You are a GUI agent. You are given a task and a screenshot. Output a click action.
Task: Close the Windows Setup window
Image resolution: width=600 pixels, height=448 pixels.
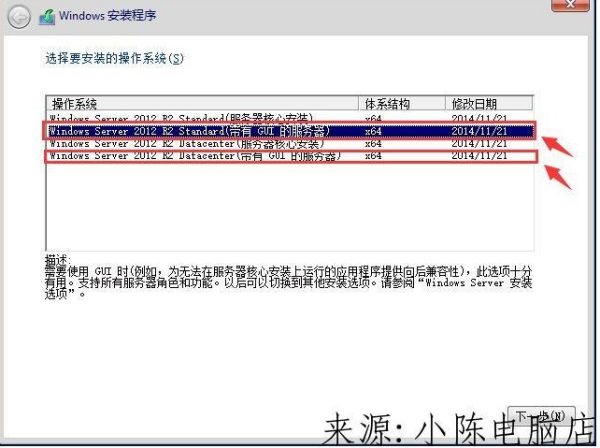(x=570, y=5)
